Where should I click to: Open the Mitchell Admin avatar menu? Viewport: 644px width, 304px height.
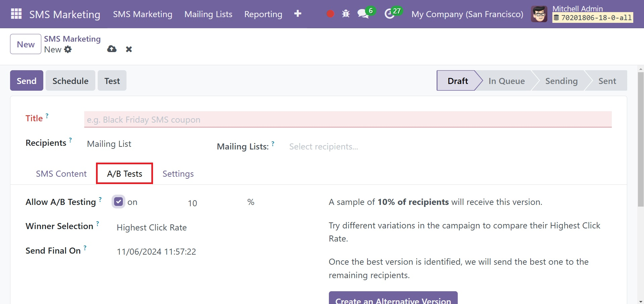point(539,14)
